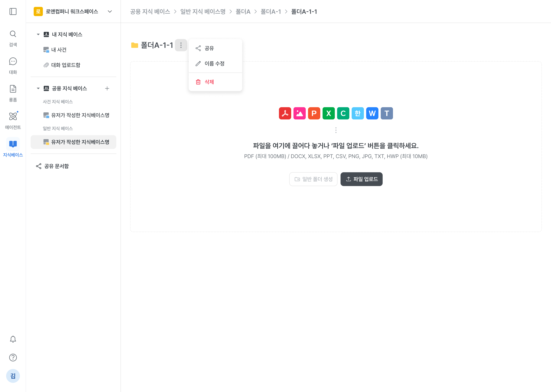Click the 일반 폴더 생성 button
The image size is (551, 392).
[x=313, y=179]
